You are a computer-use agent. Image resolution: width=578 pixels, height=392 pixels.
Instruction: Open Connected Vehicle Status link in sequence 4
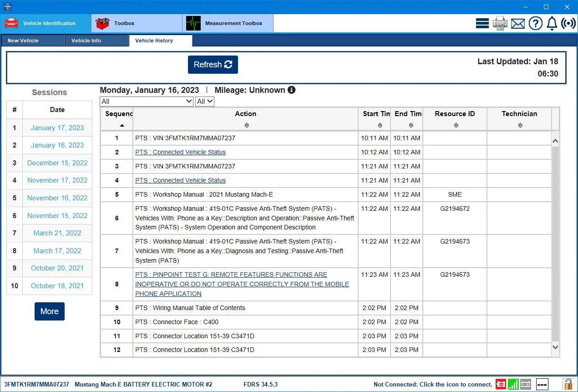pyautogui.click(x=180, y=180)
